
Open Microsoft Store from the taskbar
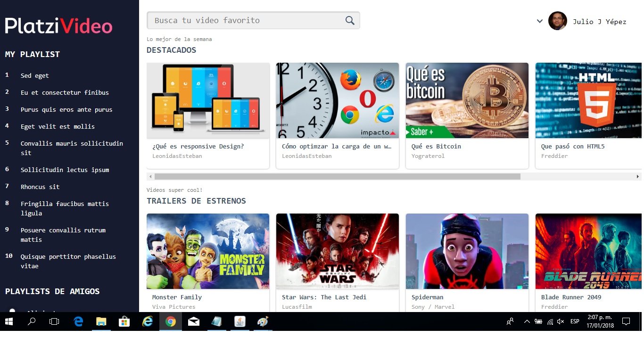tap(124, 321)
